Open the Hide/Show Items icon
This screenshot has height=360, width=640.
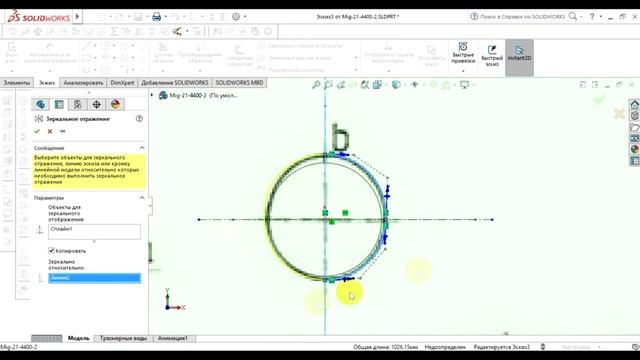pyautogui.click(x=415, y=85)
